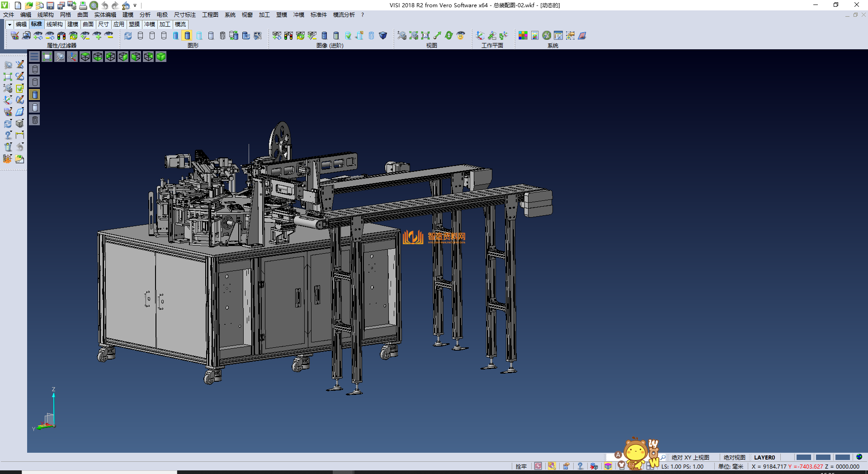868x474 pixels.
Task: Toggle the highlighted shaded cylinder display mode
Action: pos(188,36)
